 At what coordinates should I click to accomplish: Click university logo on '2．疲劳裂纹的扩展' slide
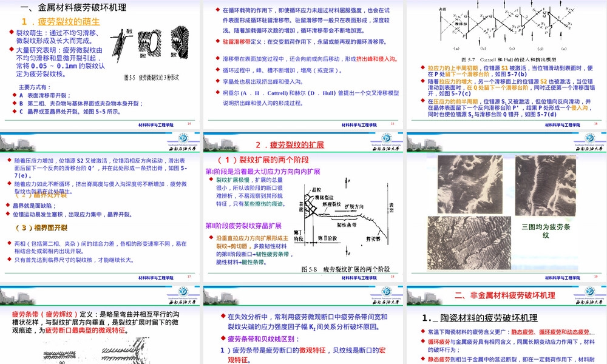click(x=386, y=141)
